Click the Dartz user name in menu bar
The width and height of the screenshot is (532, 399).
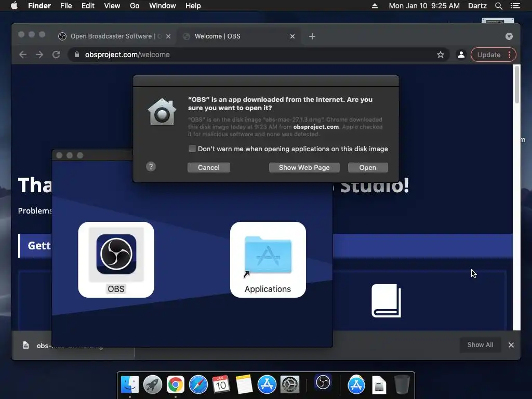(x=477, y=6)
